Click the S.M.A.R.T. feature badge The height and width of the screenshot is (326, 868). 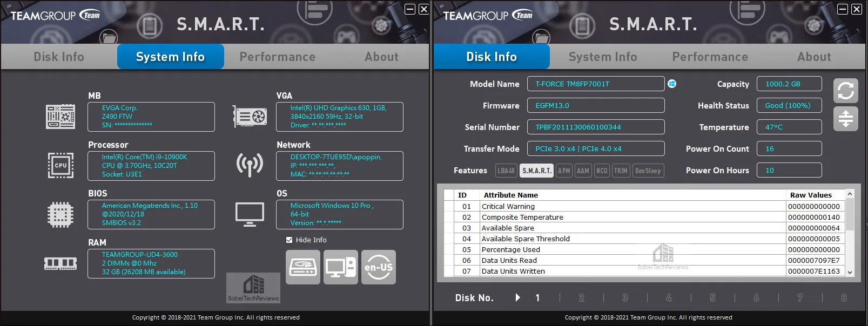tap(537, 171)
